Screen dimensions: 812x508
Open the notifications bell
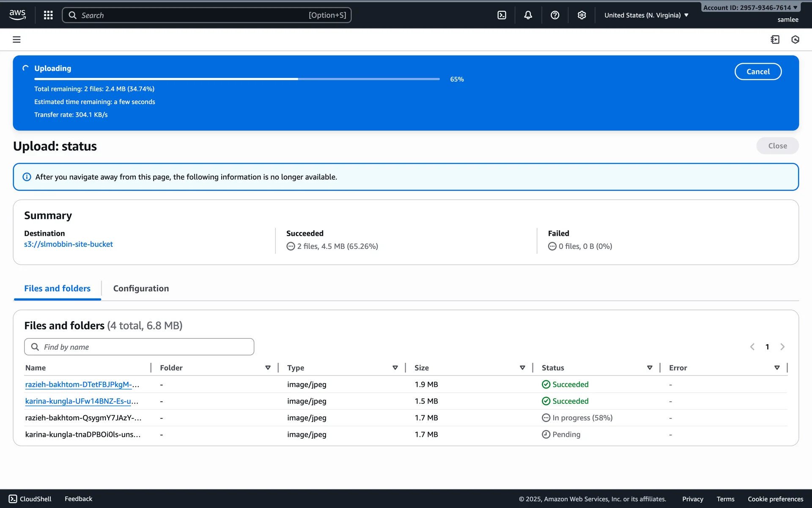point(528,15)
